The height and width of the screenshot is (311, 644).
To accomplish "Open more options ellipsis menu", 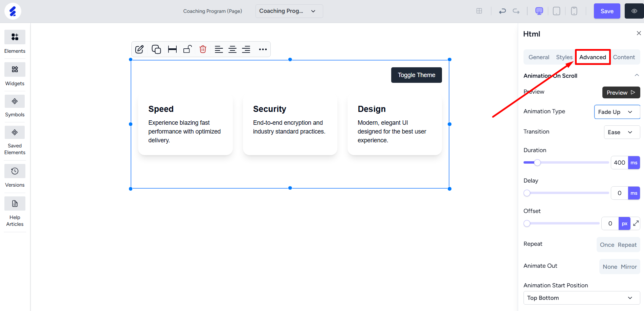I will pos(263,49).
